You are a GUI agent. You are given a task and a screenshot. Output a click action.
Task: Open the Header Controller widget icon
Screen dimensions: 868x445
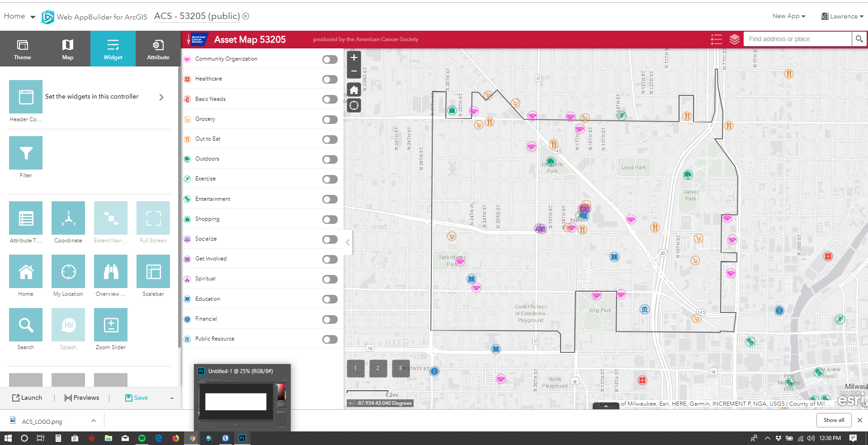click(x=26, y=97)
